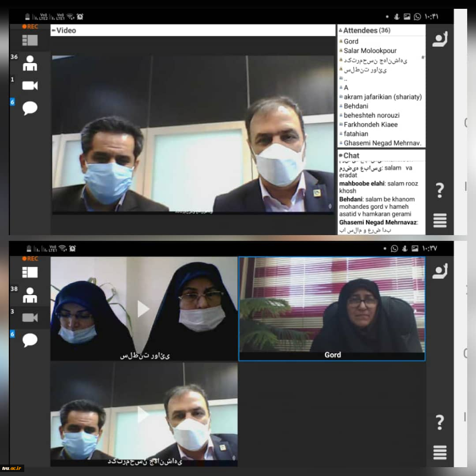Select attendee Salar Molookpour
The image size is (476, 476).
[x=370, y=51]
